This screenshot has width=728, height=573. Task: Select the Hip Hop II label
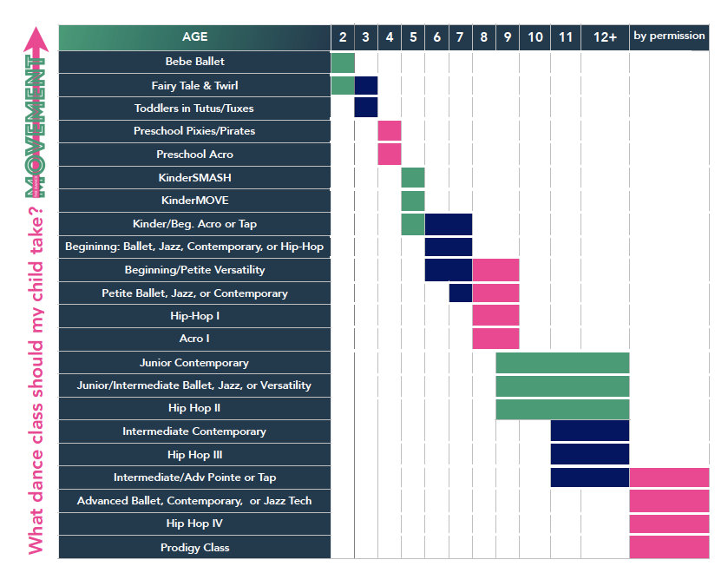[194, 408]
